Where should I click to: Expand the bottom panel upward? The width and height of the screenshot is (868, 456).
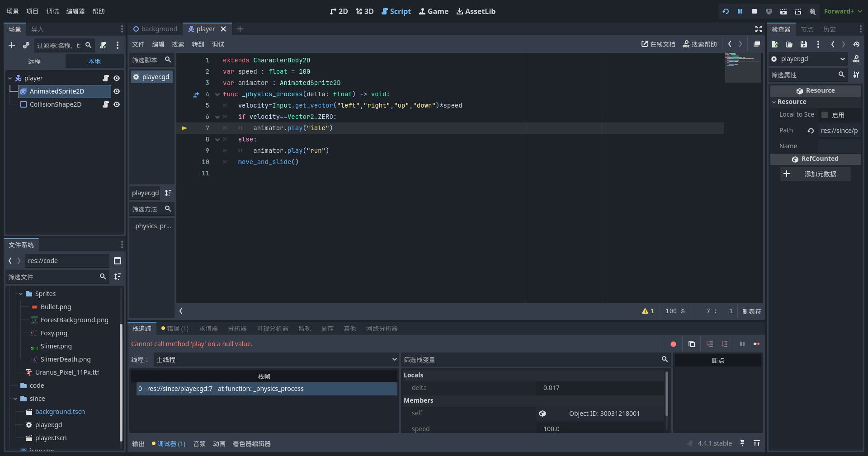tap(757, 443)
